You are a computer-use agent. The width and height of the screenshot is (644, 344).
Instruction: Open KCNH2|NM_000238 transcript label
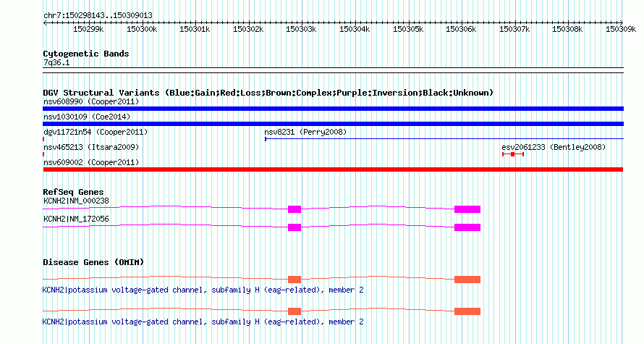pos(76,201)
